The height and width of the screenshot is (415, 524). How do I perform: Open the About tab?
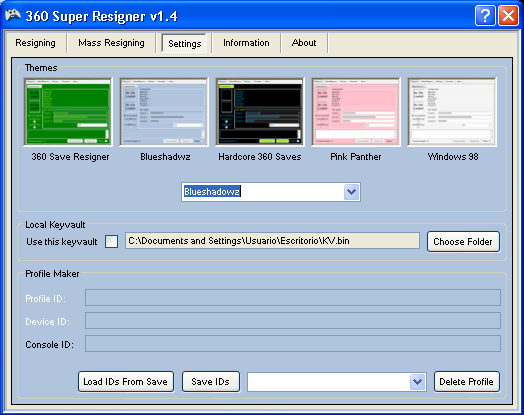click(x=304, y=43)
